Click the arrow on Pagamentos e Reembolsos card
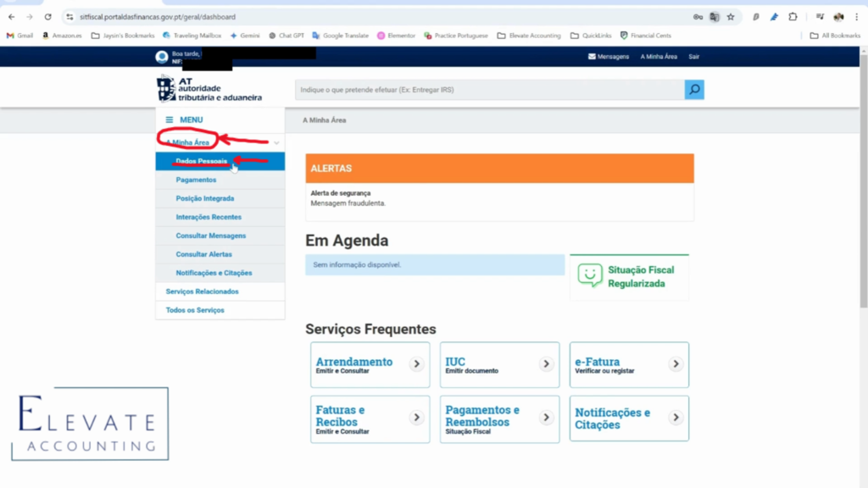Screen dimensions: 868x488 coord(546,415)
